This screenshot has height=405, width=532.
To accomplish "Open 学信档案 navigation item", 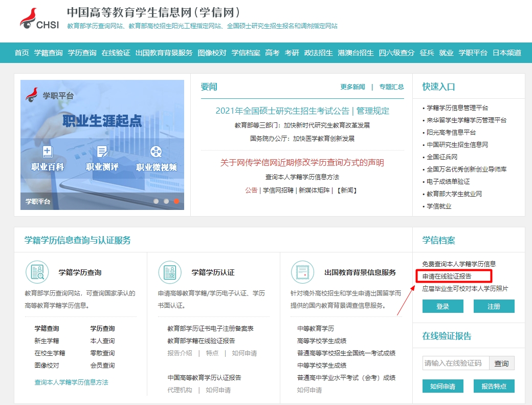I will coord(246,53).
